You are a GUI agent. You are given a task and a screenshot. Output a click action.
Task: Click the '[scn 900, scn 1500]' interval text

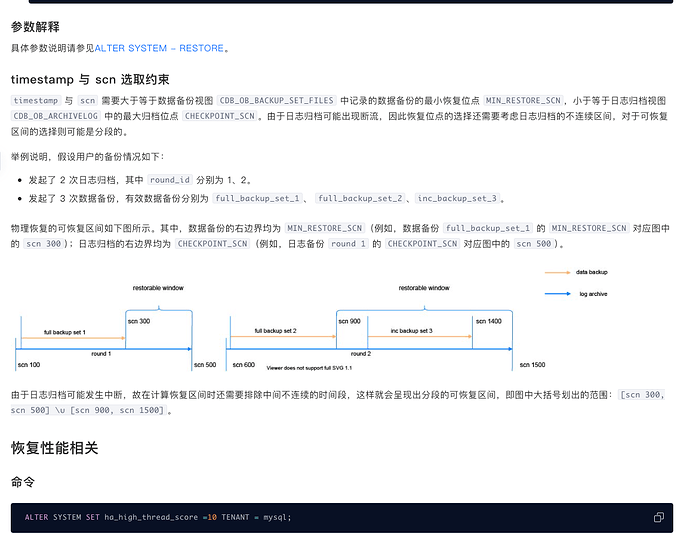(117, 411)
